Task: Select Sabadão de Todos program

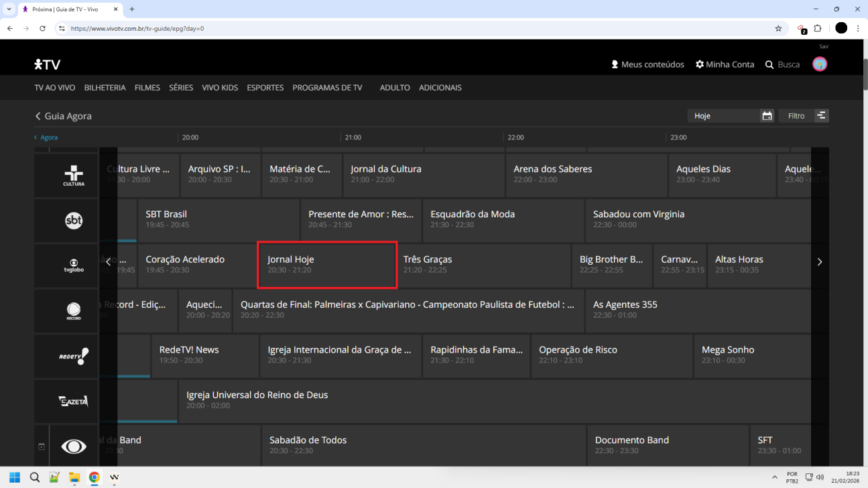Action: click(x=424, y=446)
